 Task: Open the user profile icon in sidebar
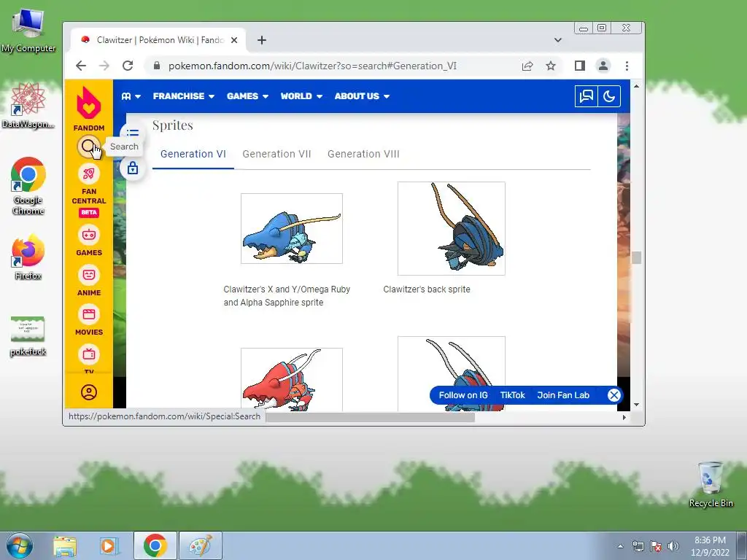click(x=88, y=392)
